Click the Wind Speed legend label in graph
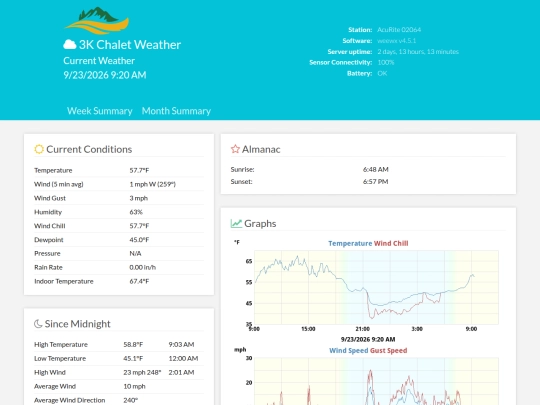This screenshot has height=405, width=540. pos(349,351)
